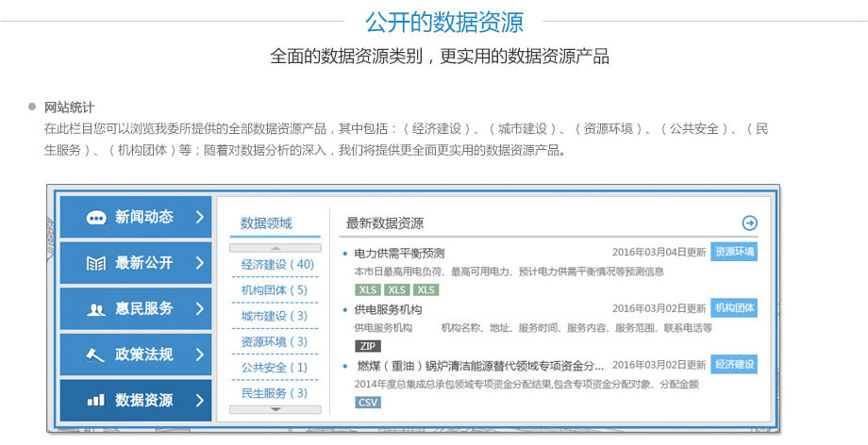The height and width of the screenshot is (445, 868).
Task: Select category 机构团体 (5)
Action: click(x=275, y=290)
